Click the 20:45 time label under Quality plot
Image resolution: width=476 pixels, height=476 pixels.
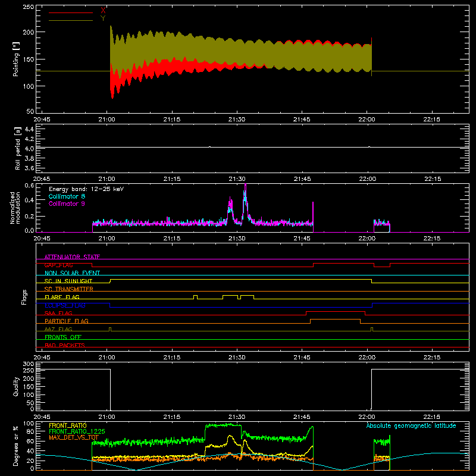[42, 417]
